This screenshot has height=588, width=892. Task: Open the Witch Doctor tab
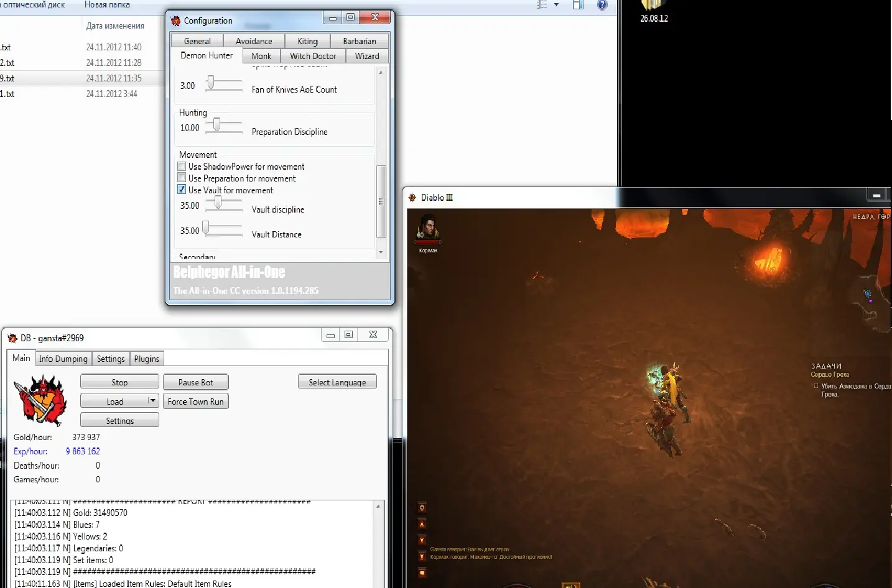point(313,56)
